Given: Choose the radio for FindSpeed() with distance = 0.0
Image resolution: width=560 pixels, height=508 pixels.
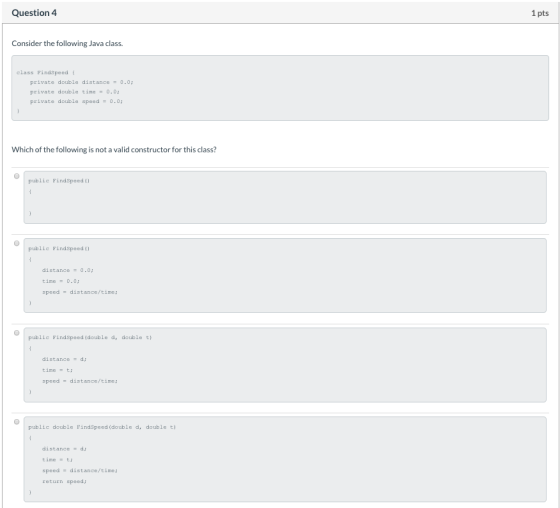Looking at the screenshot, I should click(16, 243).
